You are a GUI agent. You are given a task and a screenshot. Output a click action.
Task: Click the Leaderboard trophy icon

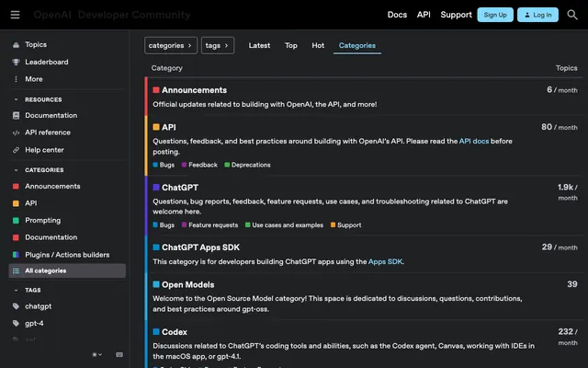pyautogui.click(x=16, y=62)
